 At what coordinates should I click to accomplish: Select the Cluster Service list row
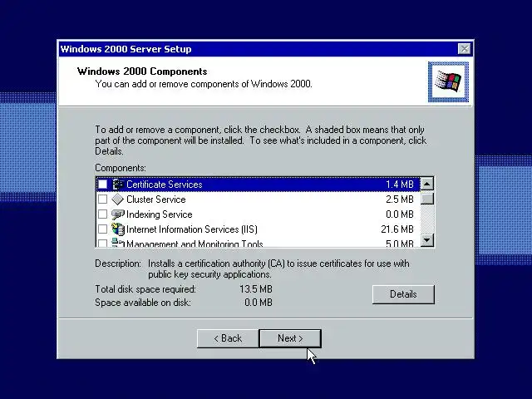coord(258,199)
